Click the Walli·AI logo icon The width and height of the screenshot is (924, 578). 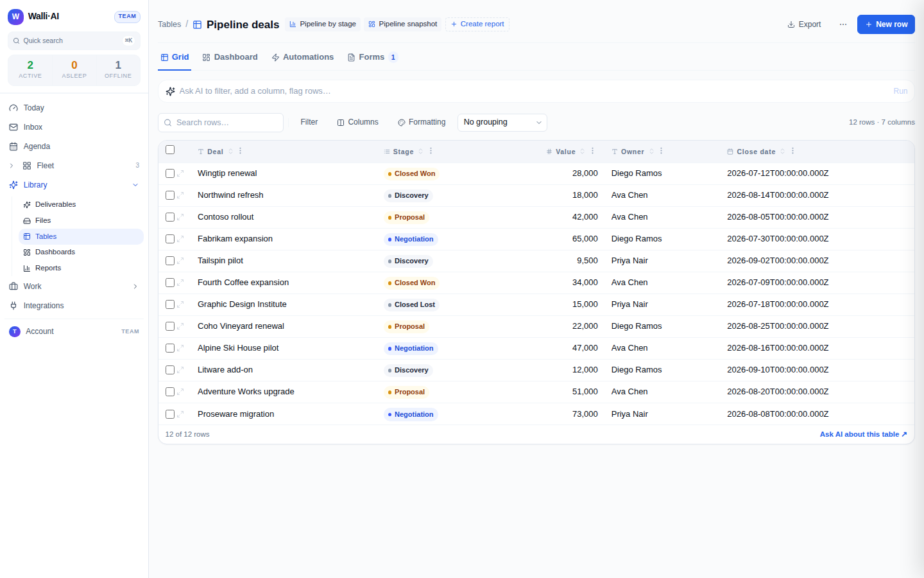(15, 17)
